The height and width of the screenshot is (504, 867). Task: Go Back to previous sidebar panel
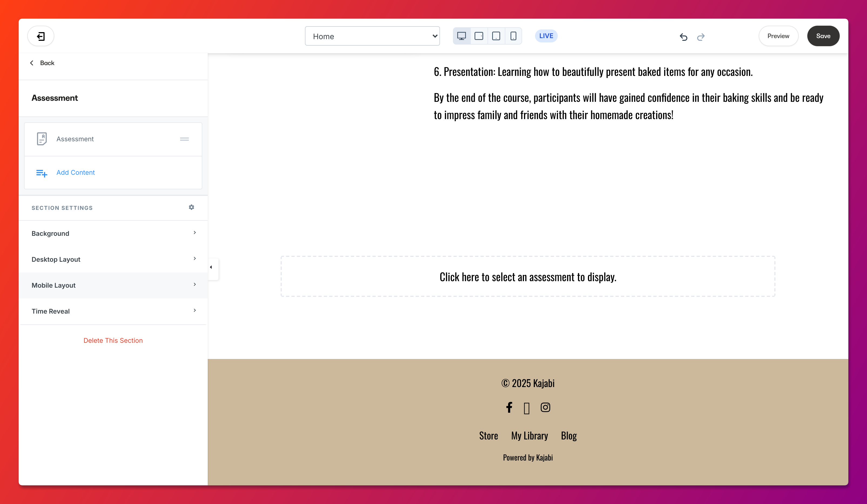click(x=42, y=63)
